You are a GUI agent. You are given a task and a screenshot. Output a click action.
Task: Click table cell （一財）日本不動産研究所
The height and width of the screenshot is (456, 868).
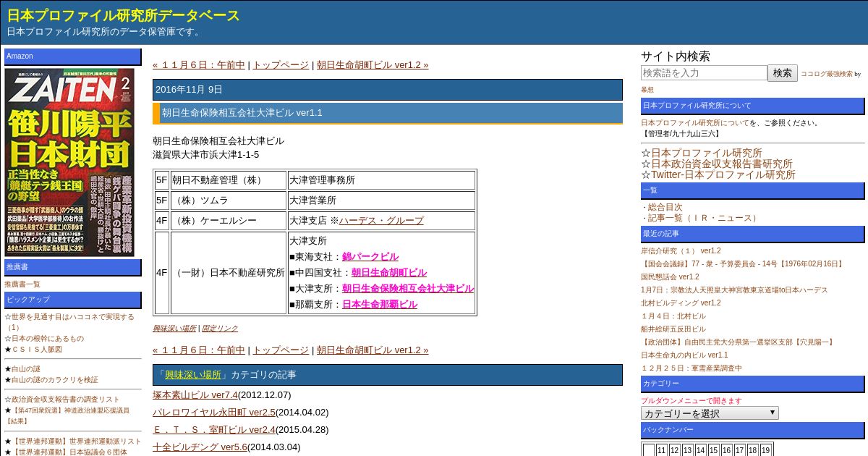click(x=229, y=272)
